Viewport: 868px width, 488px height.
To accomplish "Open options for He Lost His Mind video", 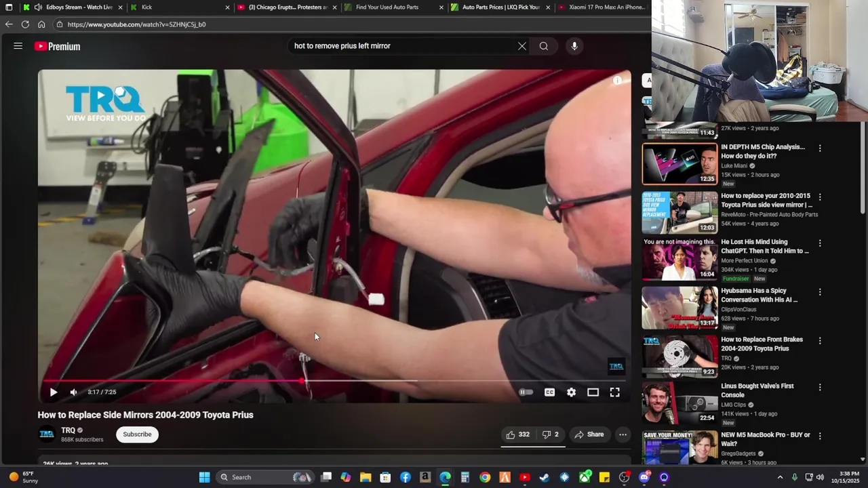I will pos(820,243).
